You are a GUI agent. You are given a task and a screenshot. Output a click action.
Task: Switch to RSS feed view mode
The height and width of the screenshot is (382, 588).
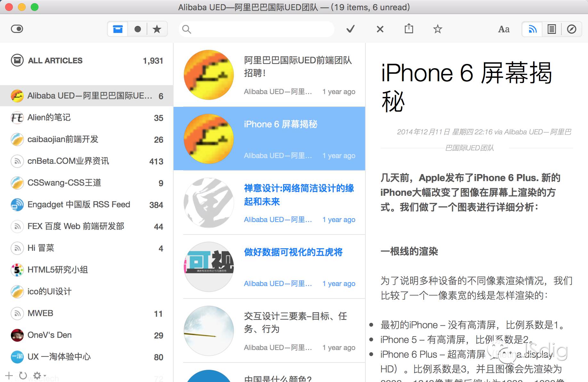[532, 29]
